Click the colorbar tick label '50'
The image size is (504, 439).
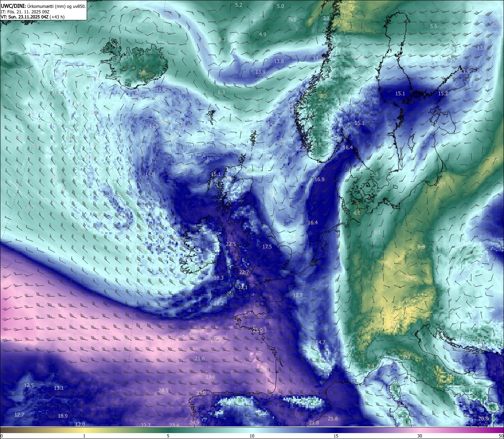[500, 436]
